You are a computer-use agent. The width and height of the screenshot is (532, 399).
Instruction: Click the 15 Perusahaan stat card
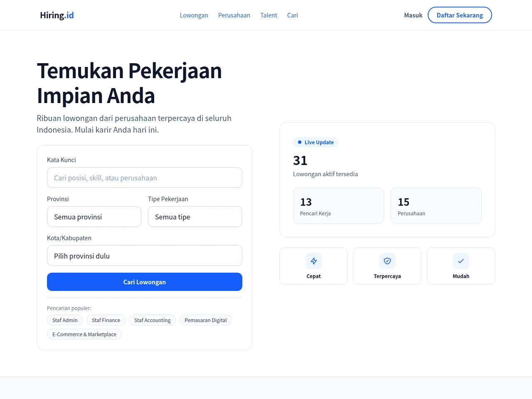[436, 206]
